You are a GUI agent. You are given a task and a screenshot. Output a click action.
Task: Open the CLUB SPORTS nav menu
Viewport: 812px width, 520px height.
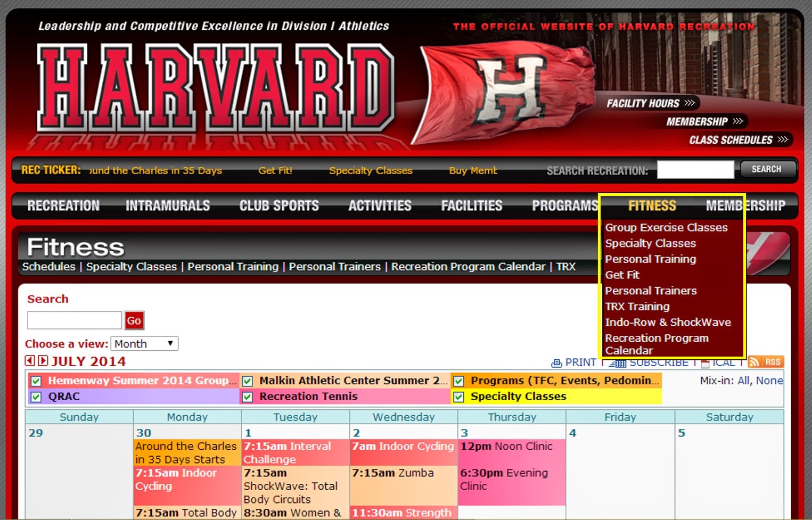point(279,205)
